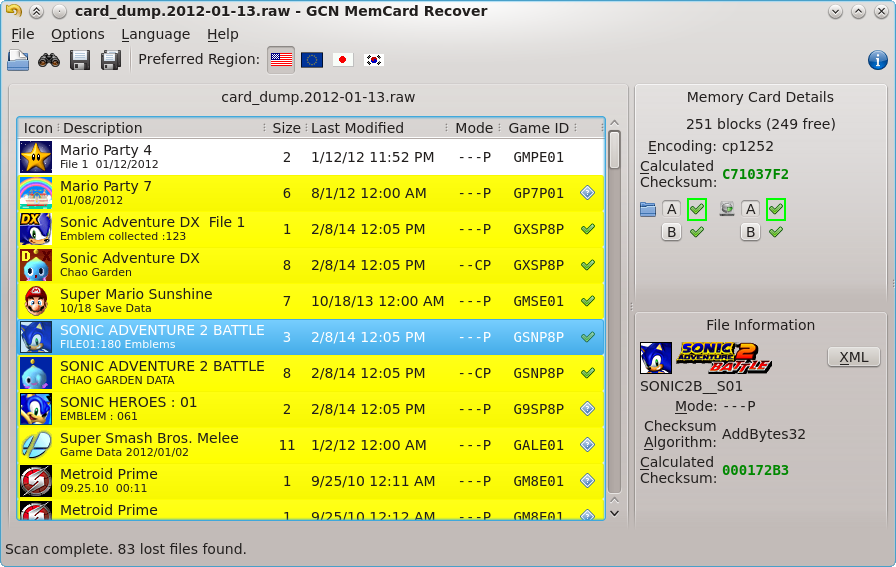The width and height of the screenshot is (896, 567).
Task: Click the block table disk icon
Action: pos(727,209)
